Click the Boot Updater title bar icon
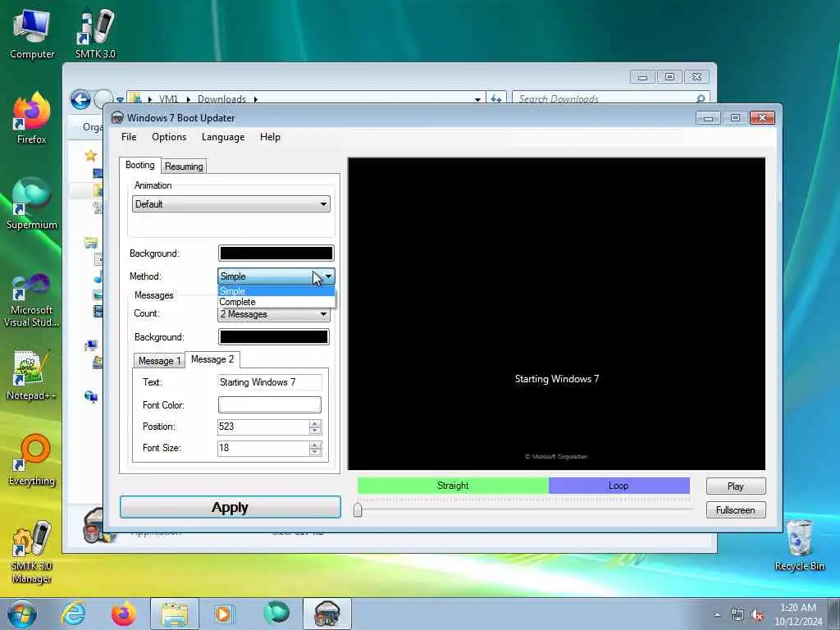The image size is (840, 630). point(117,118)
